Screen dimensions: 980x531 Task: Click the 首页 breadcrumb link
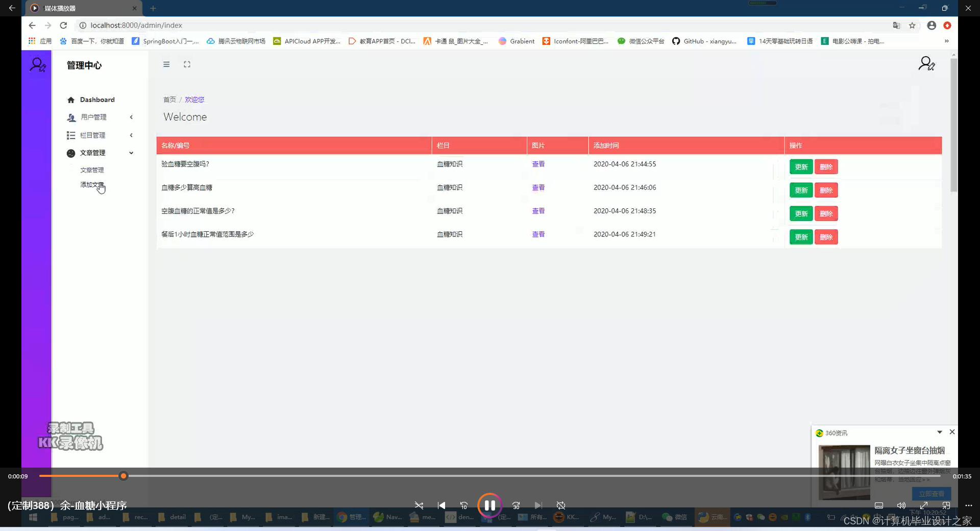(169, 100)
